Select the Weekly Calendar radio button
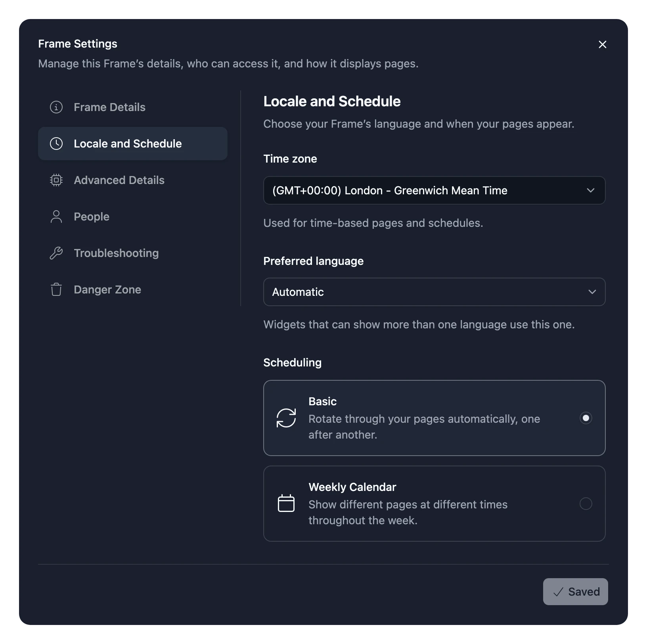The height and width of the screenshot is (644, 647). pyautogui.click(x=586, y=504)
